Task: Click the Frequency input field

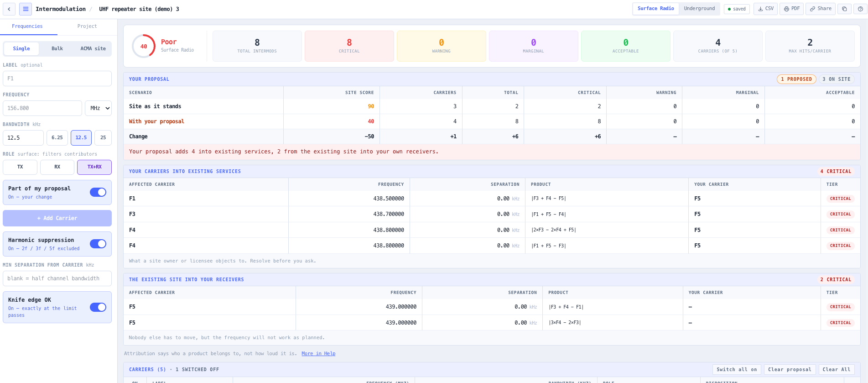Action: tap(42, 108)
